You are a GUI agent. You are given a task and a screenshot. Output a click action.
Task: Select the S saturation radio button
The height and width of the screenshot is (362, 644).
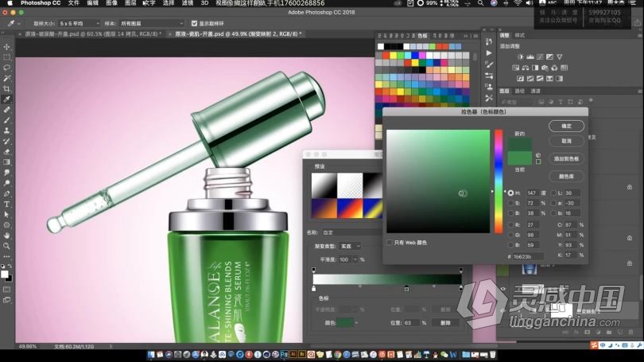click(x=510, y=203)
